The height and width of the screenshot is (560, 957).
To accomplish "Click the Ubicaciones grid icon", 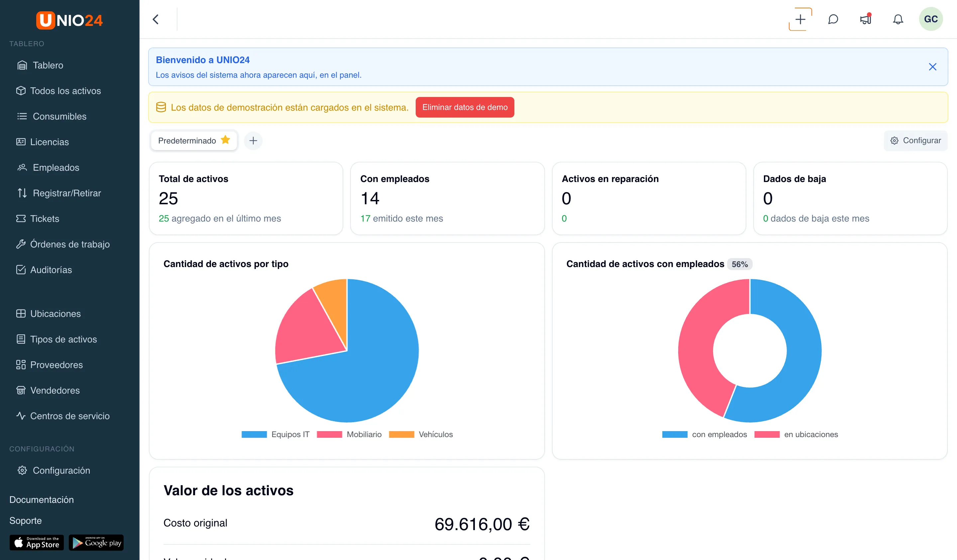I will [21, 314].
